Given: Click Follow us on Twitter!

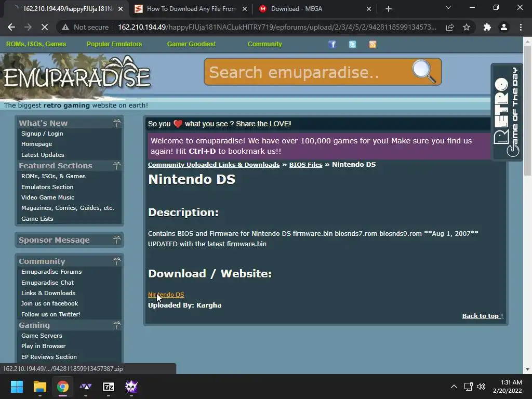Looking at the screenshot, I should coord(51,314).
